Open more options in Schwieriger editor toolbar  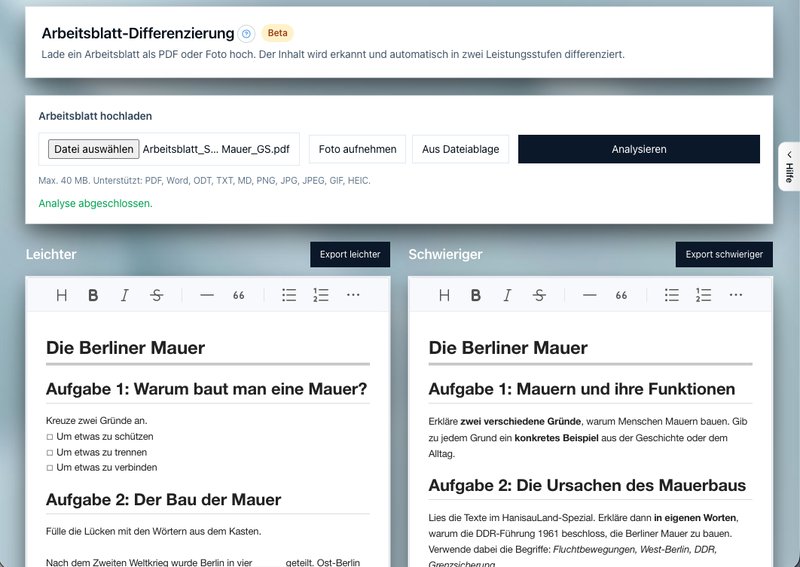[x=736, y=295]
